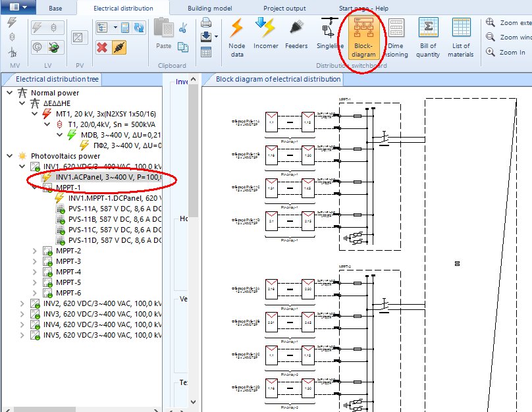Toggle the green status icon beside MPPT-2
Image resolution: width=532 pixels, height=412 pixels.
[51, 253]
